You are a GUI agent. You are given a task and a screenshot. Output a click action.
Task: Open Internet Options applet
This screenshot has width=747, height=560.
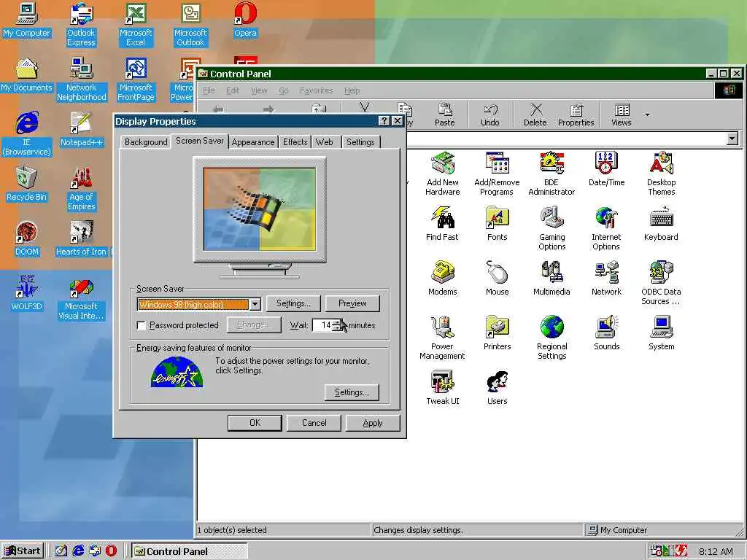(606, 228)
